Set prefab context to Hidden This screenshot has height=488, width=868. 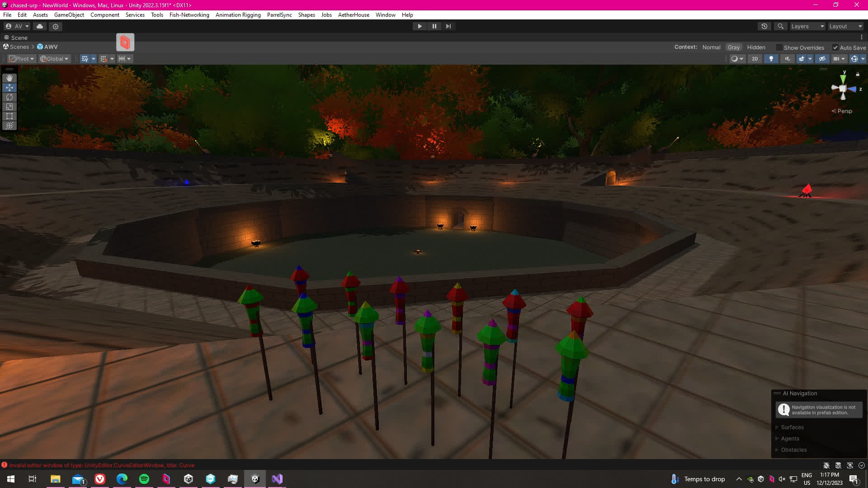coord(756,47)
